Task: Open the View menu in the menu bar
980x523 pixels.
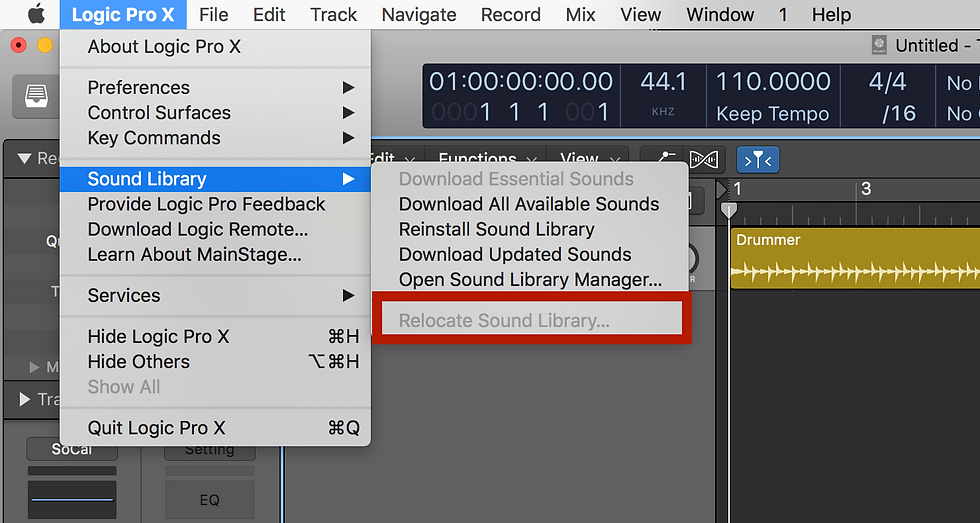Action: tap(641, 14)
